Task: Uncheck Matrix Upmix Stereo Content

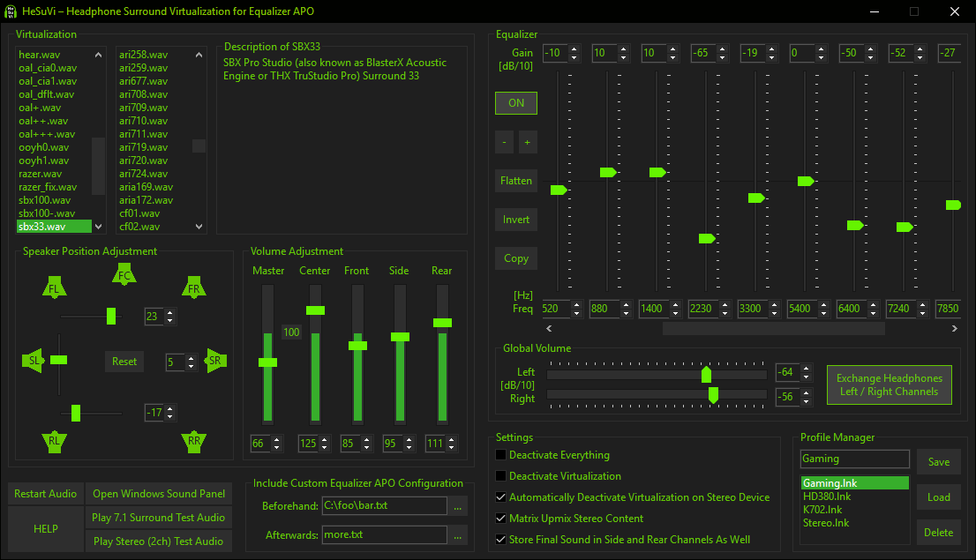Action: pyautogui.click(x=500, y=519)
